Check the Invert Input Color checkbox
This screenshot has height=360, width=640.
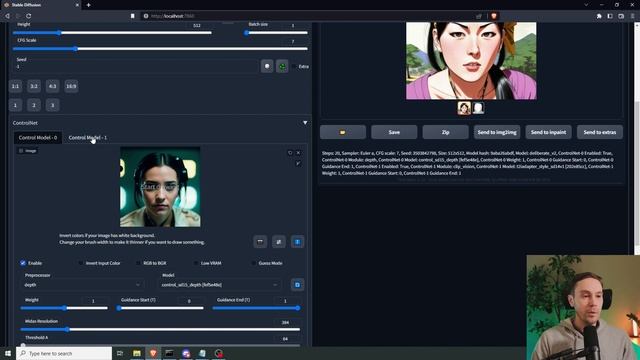(81, 263)
